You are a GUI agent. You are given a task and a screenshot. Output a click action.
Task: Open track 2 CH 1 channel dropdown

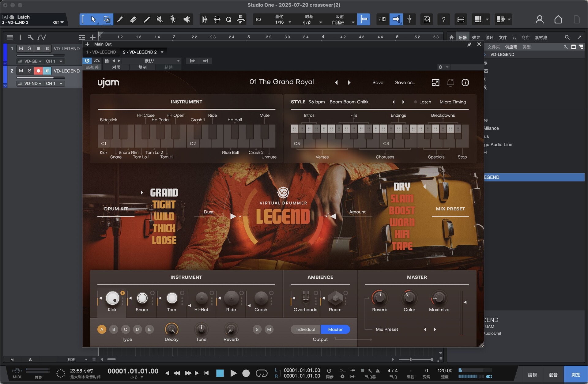54,84
